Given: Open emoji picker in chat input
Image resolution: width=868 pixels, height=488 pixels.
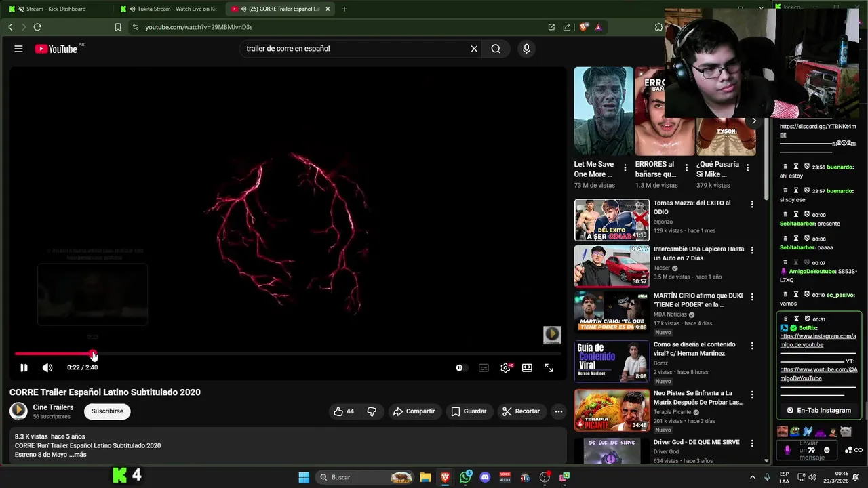Looking at the screenshot, I should point(827,450).
